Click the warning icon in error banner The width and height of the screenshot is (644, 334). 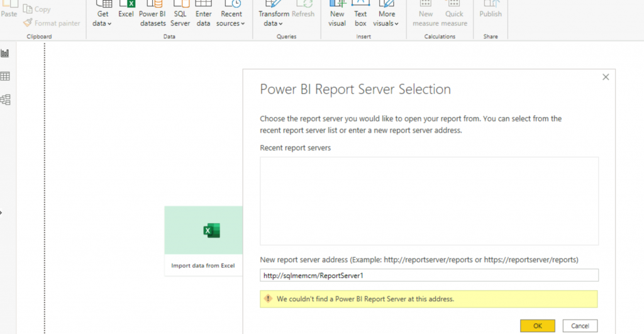268,299
